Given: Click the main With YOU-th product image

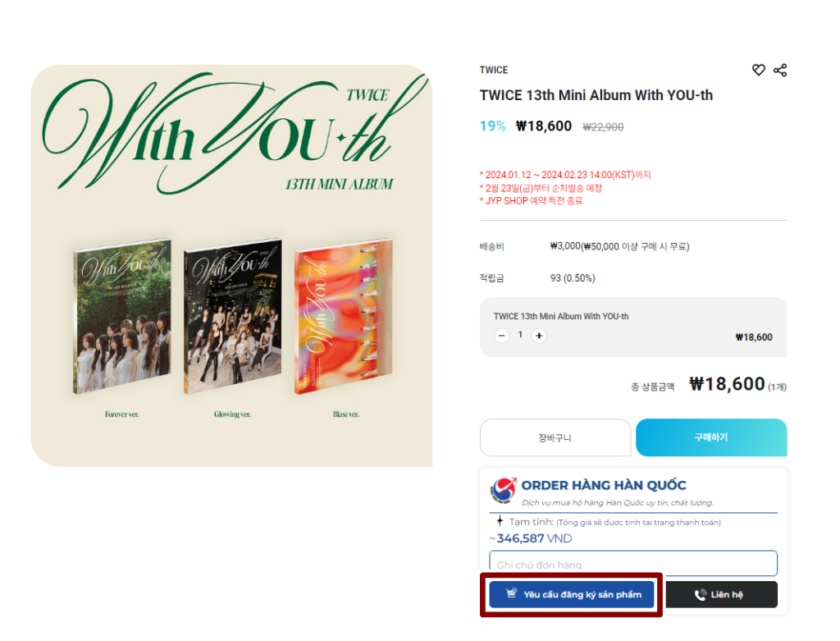Looking at the screenshot, I should point(231,266).
